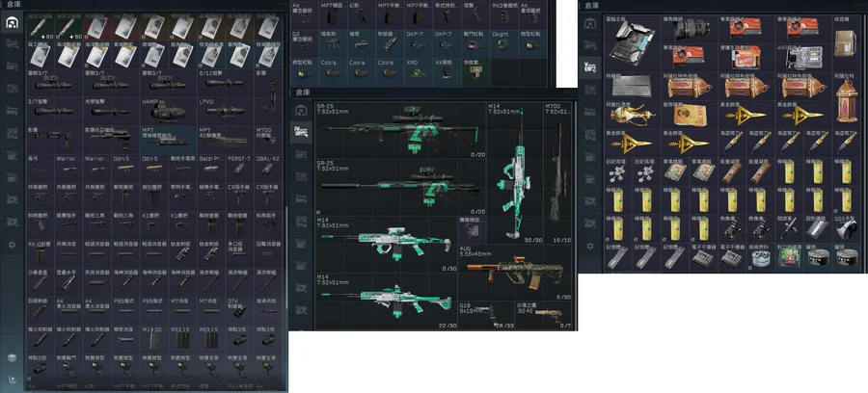Click the RK-0前握 foregrip item
This screenshot has width=868, height=393.
(40, 252)
